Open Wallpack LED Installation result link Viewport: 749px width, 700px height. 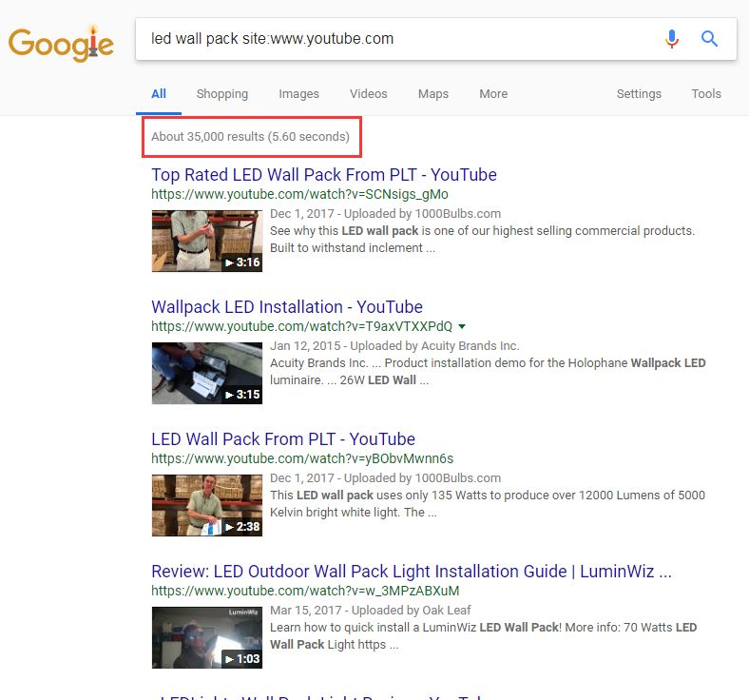coord(286,307)
